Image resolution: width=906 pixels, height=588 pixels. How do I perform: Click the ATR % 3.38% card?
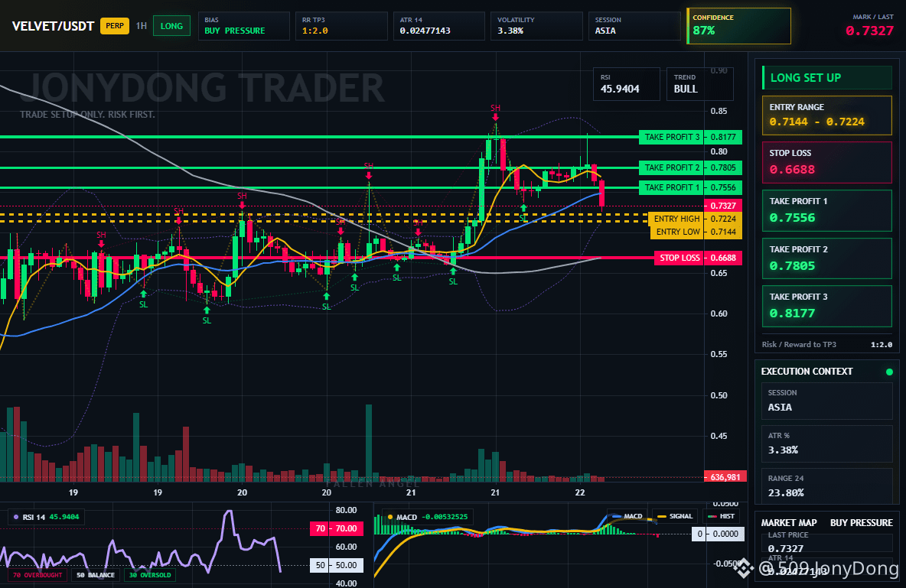pyautogui.click(x=827, y=443)
